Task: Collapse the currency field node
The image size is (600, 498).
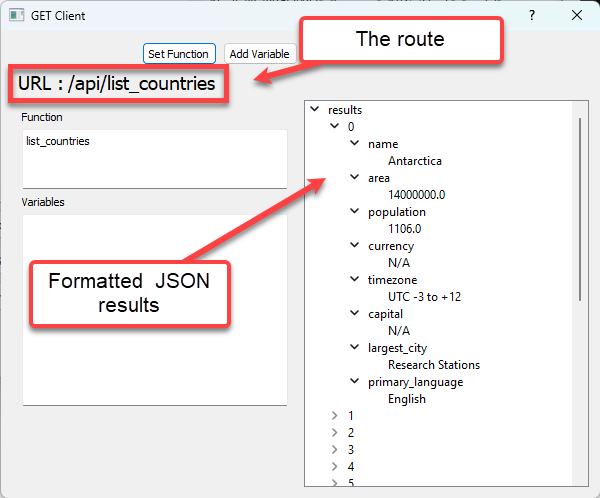Action: point(354,246)
